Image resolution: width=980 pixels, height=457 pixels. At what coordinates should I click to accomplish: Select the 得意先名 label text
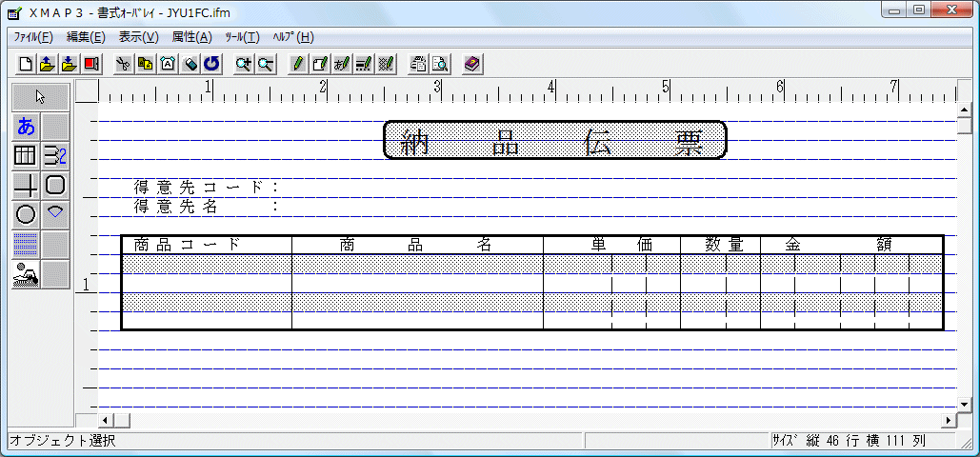[175, 207]
